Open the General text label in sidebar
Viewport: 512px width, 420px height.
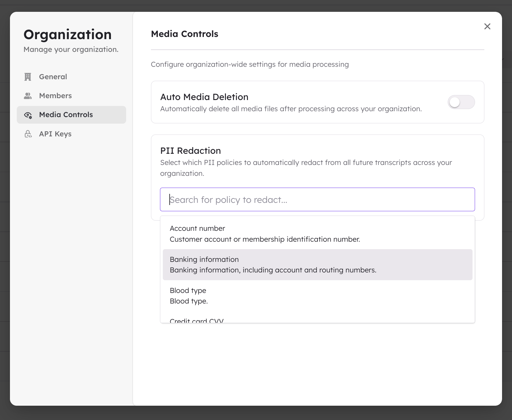tap(53, 77)
